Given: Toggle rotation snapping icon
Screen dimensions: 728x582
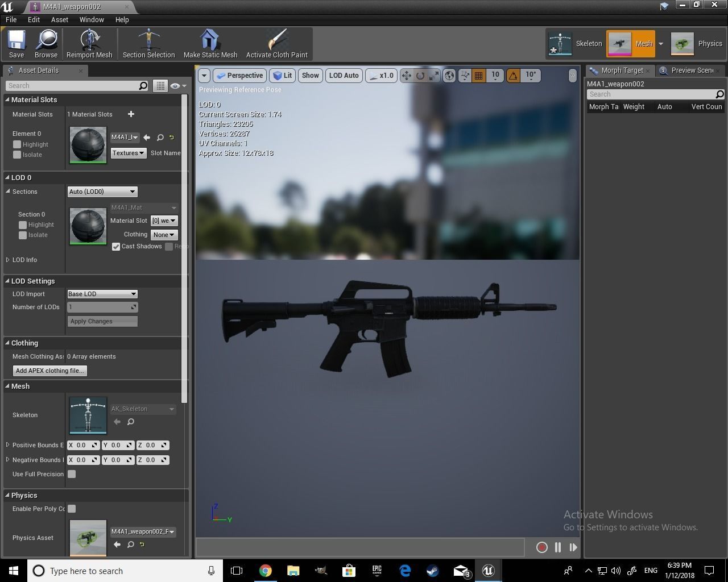Looking at the screenshot, I should (514, 76).
